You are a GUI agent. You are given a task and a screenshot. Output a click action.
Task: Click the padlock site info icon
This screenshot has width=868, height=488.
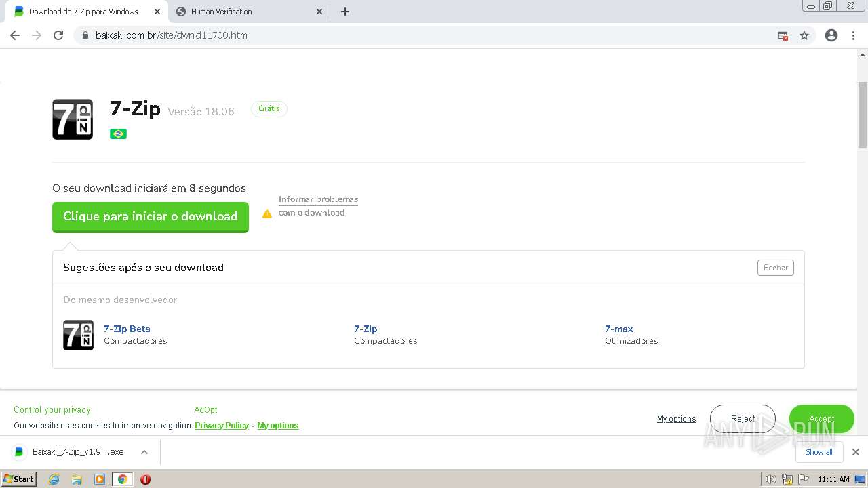(x=85, y=35)
